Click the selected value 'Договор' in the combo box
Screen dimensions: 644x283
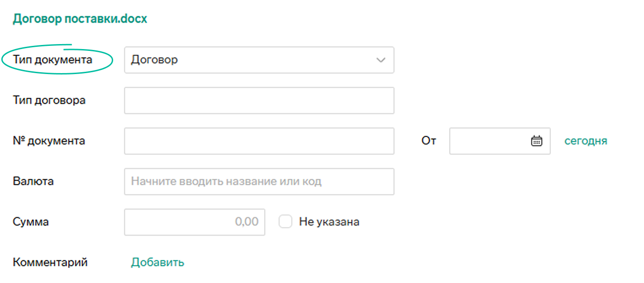[x=154, y=60]
